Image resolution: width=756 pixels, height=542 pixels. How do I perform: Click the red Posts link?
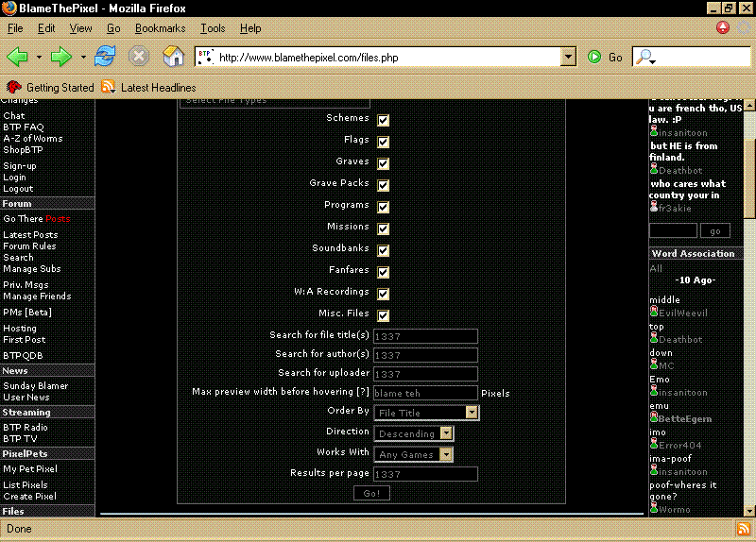pos(58,219)
